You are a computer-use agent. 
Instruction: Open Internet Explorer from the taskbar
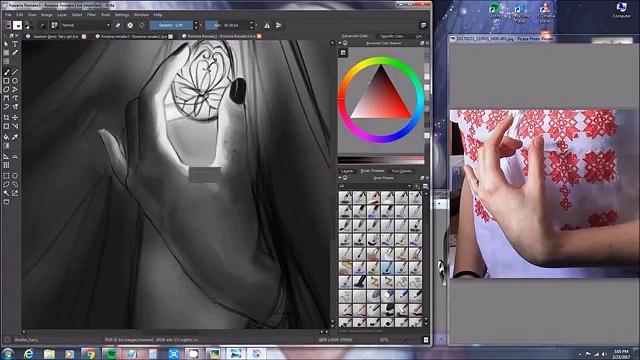tap(29, 353)
